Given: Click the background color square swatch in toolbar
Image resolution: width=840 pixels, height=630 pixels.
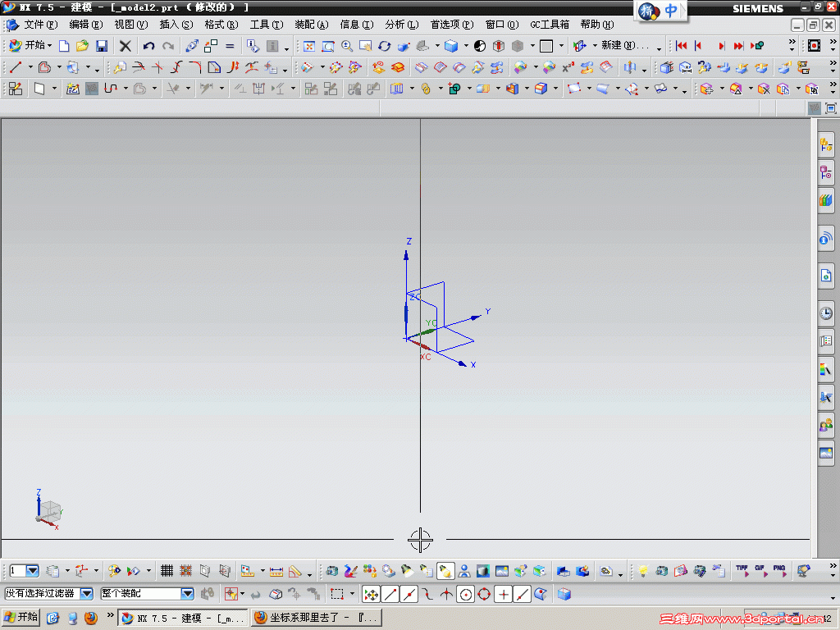Looking at the screenshot, I should click(546, 46).
